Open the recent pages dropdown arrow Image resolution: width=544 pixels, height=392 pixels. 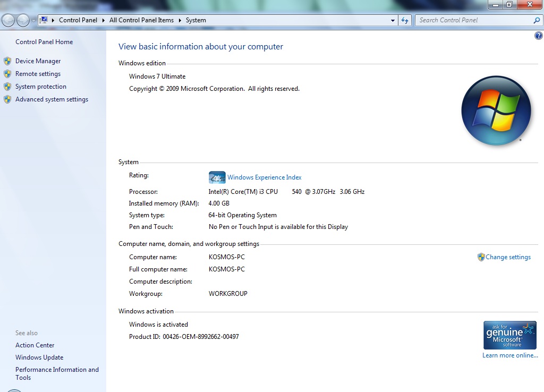click(x=33, y=21)
